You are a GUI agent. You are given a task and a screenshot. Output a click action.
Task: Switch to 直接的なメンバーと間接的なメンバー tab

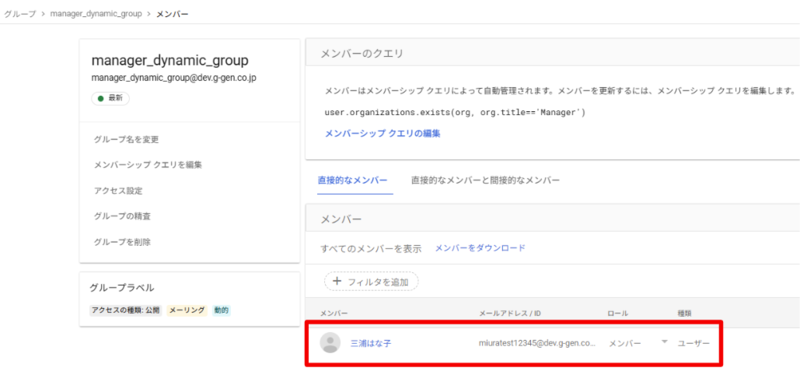[x=486, y=180]
